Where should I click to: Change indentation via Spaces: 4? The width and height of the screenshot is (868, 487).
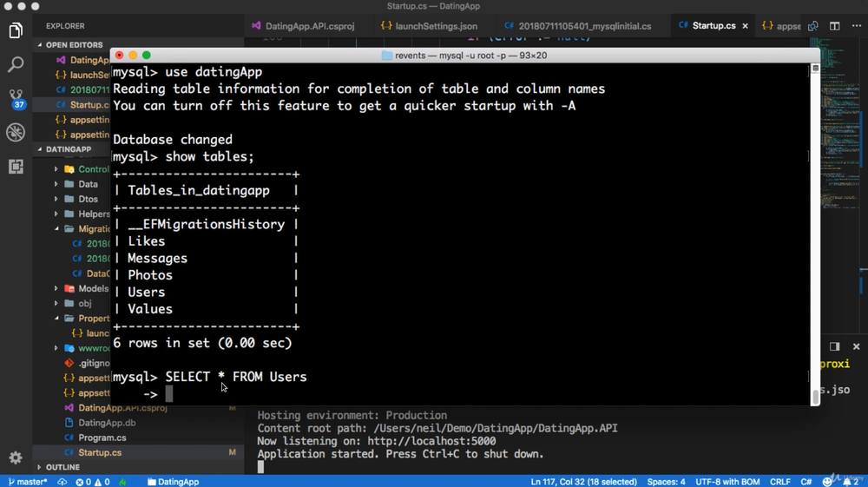(666, 482)
